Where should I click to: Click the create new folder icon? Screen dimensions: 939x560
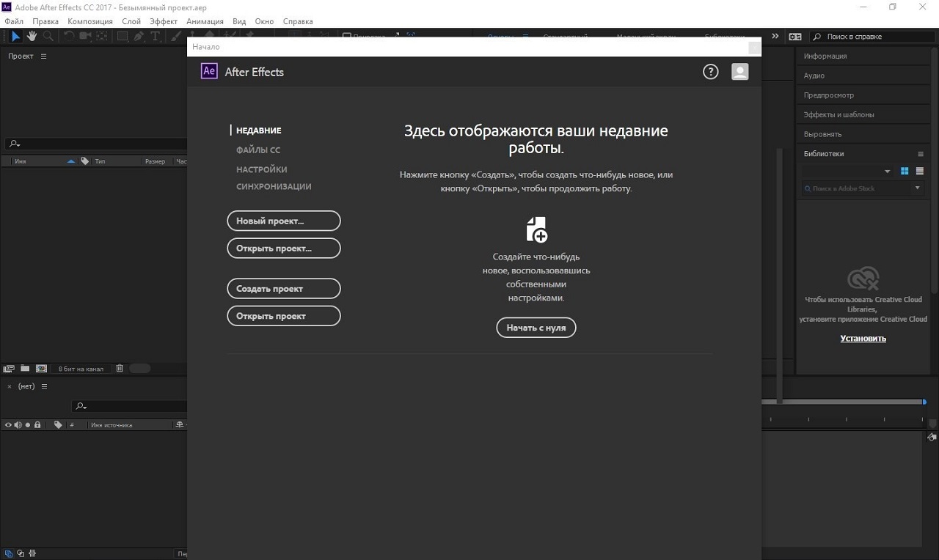pyautogui.click(x=25, y=369)
